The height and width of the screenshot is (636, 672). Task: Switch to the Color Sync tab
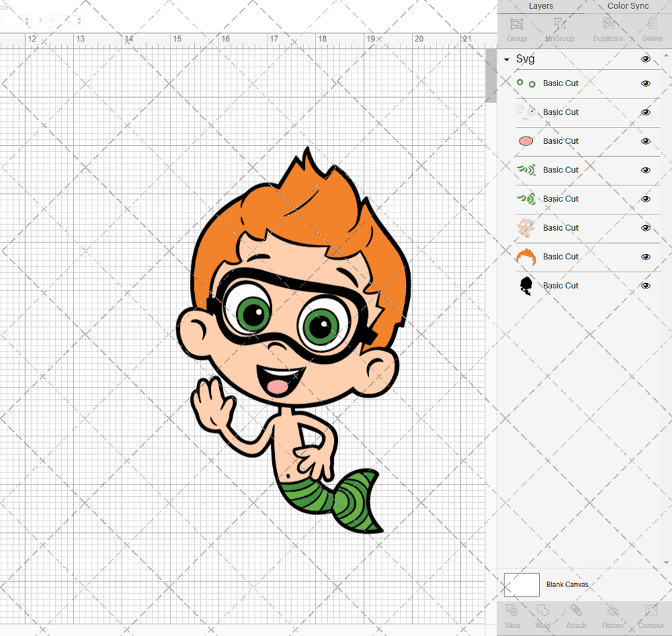tap(627, 6)
